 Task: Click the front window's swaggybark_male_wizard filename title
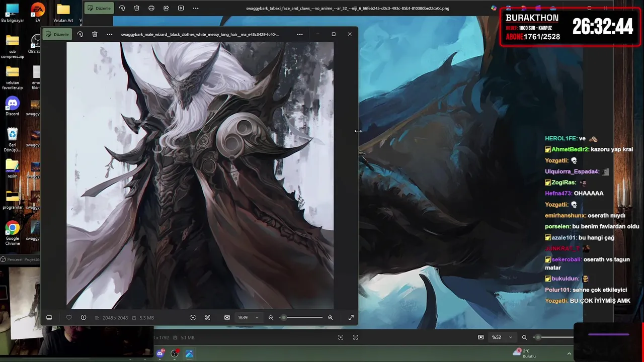200,34
